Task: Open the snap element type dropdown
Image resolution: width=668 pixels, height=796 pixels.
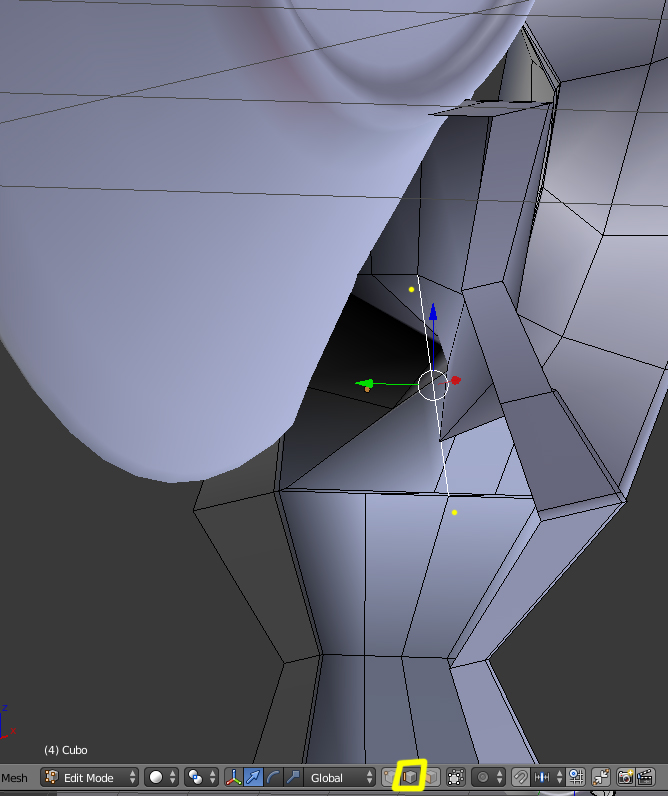Action: tap(548, 777)
